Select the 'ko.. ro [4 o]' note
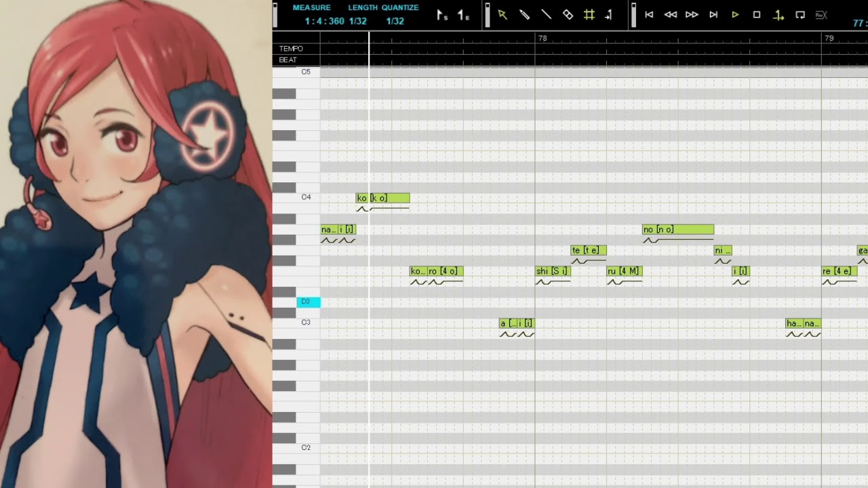 coord(436,271)
